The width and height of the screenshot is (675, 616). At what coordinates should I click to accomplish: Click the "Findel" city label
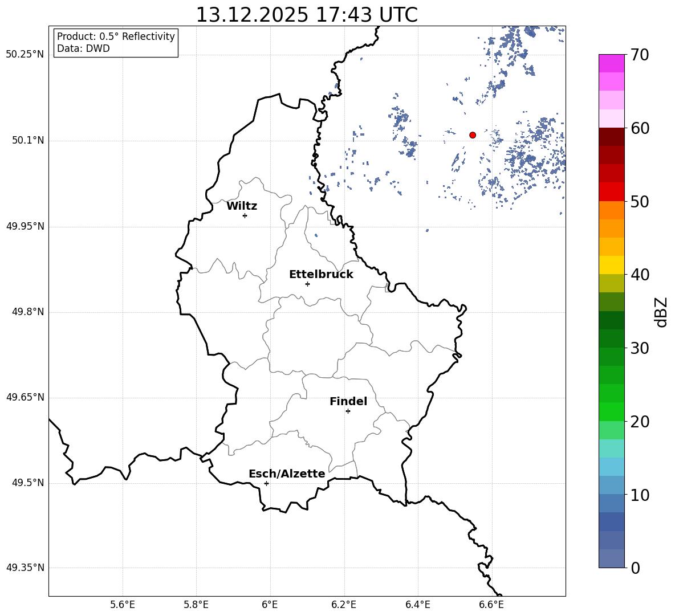(348, 401)
